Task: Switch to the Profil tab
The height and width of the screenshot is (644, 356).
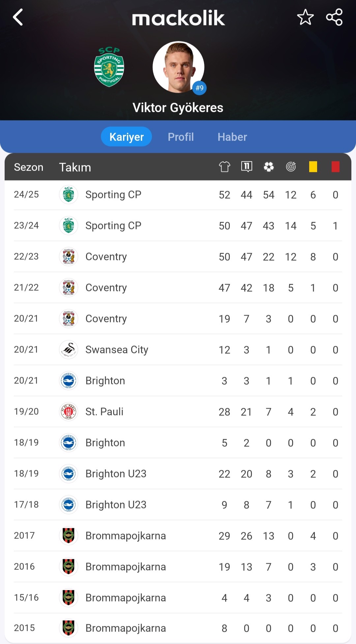Action: point(181,137)
